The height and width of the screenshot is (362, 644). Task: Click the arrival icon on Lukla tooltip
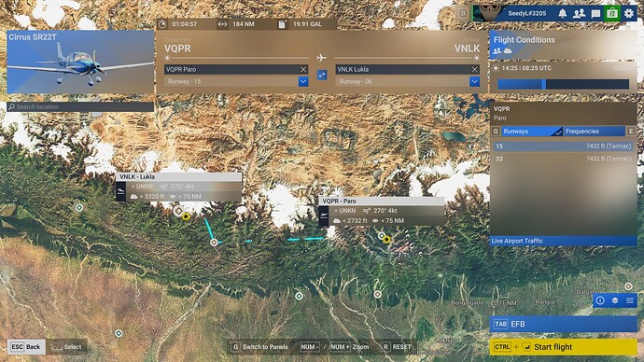[x=120, y=191]
